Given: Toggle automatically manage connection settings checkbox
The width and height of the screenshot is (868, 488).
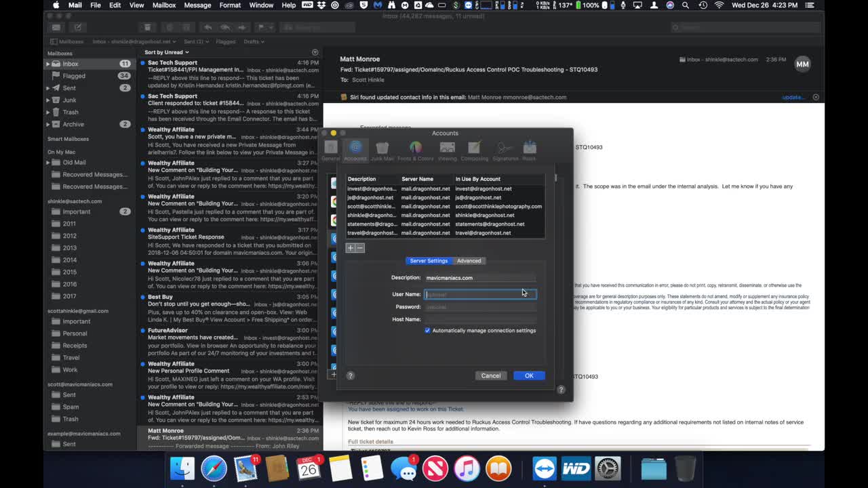Looking at the screenshot, I should click(x=427, y=331).
